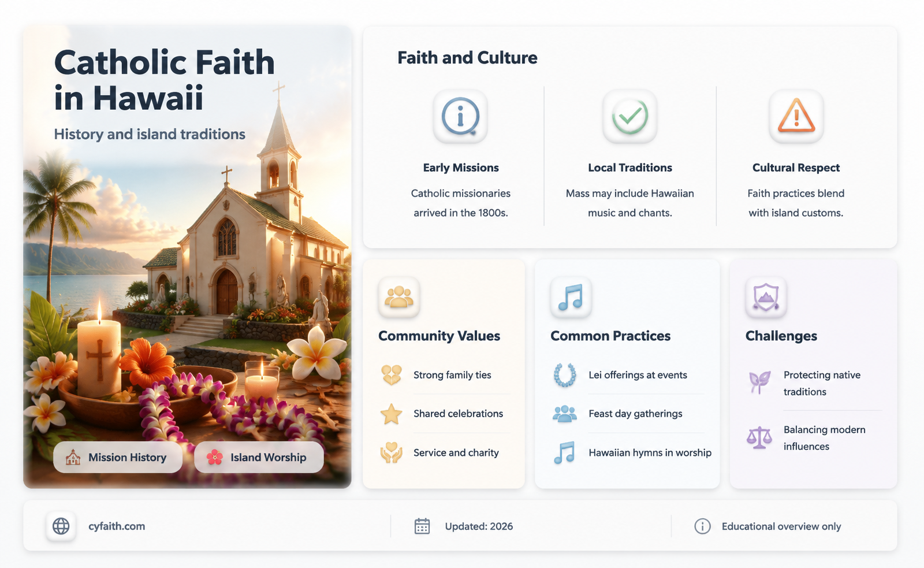
Task: Click the Cultural Respect warning triangle icon
Action: (x=796, y=116)
